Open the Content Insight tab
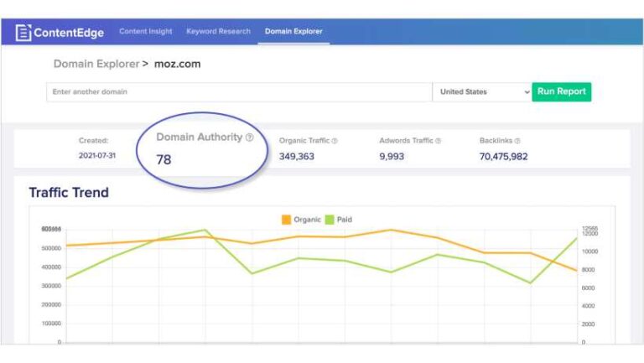The image size is (644, 363). coord(146,31)
